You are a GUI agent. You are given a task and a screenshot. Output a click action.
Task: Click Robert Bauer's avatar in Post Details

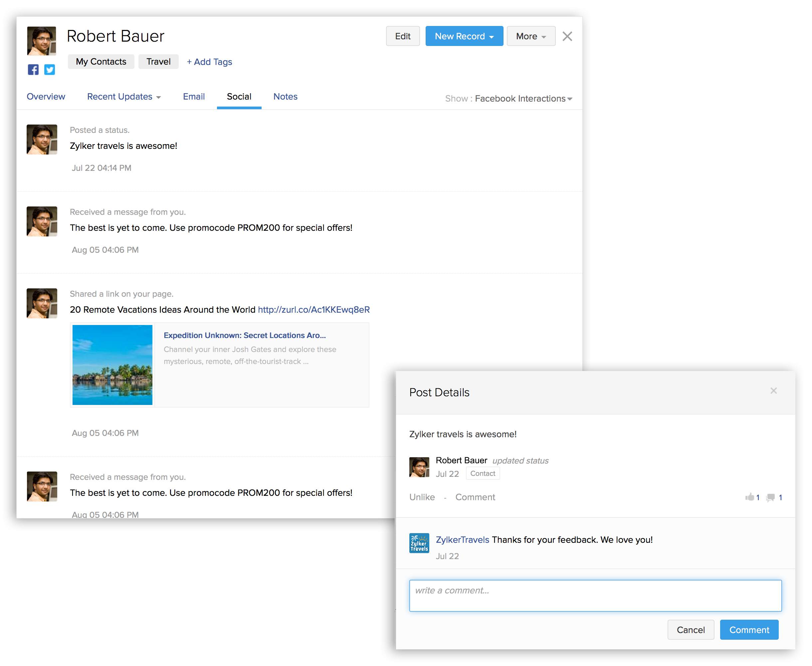419,467
